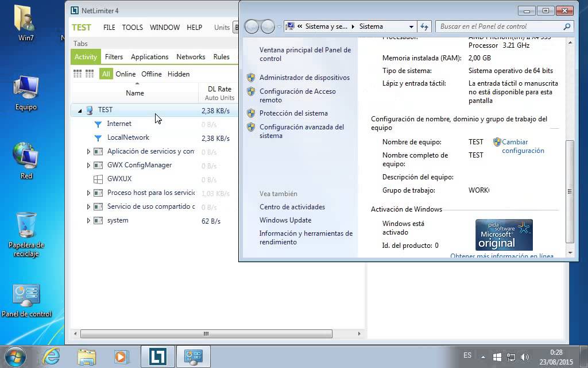Select the Online filter toggle
This screenshot has width=588, height=368.
click(x=126, y=74)
